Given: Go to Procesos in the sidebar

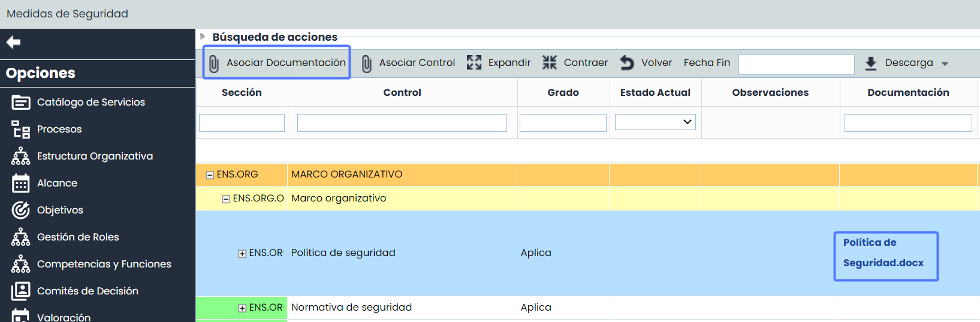Looking at the screenshot, I should click(x=59, y=129).
